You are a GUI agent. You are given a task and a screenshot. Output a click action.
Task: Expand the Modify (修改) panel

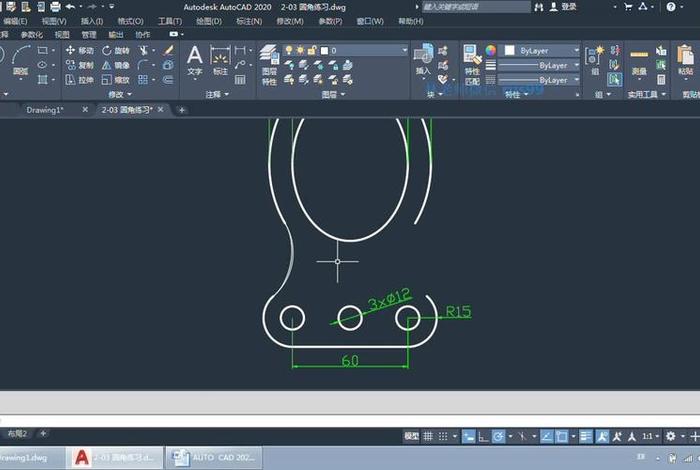click(120, 94)
